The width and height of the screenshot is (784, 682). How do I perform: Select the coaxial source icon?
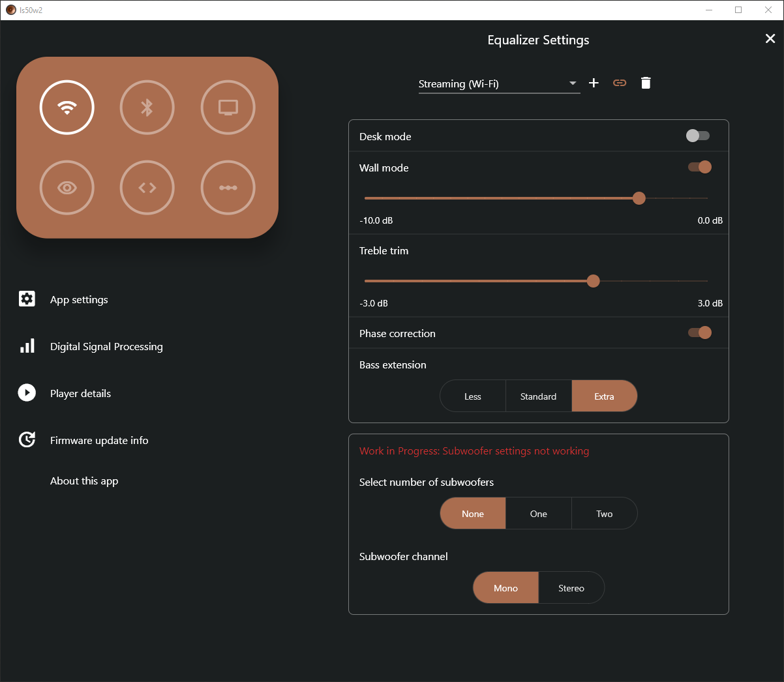(x=147, y=187)
